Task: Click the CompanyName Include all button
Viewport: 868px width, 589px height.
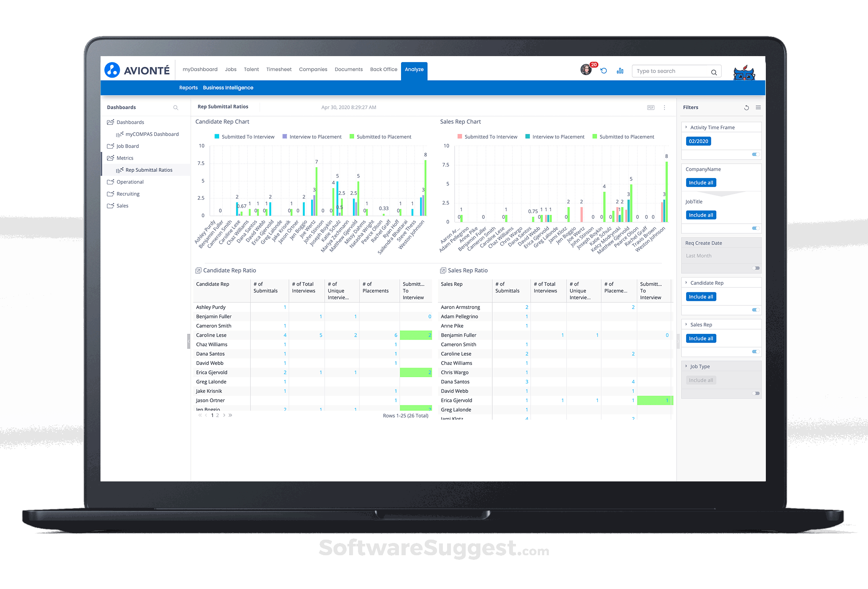Action: point(700,182)
